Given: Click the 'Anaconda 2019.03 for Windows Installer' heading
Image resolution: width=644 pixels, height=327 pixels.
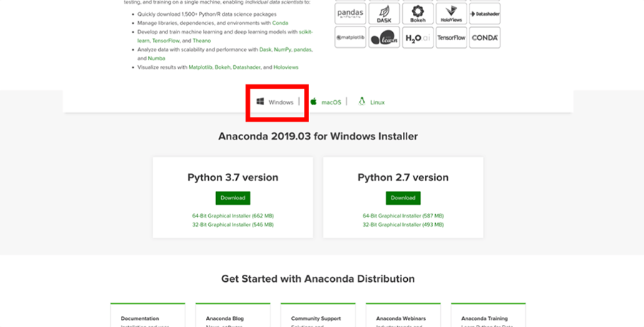Looking at the screenshot, I should [x=318, y=137].
